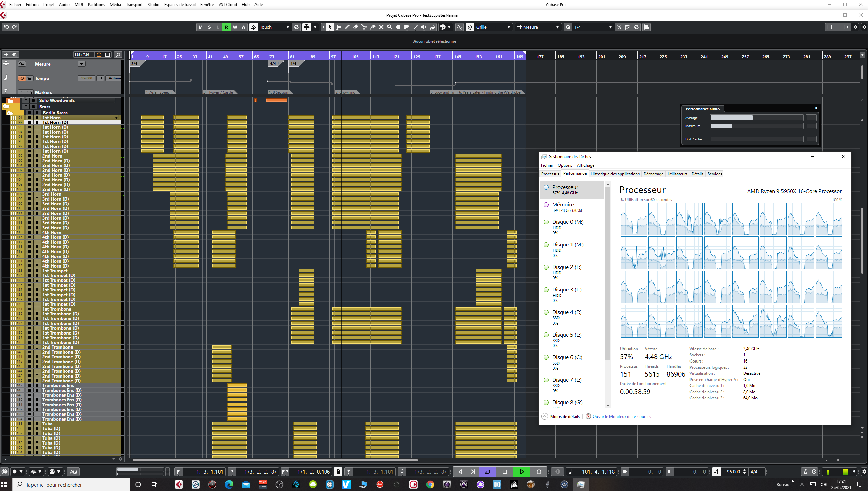Collapse the Brass folder track
The height and width of the screenshot is (491, 868).
(6, 107)
